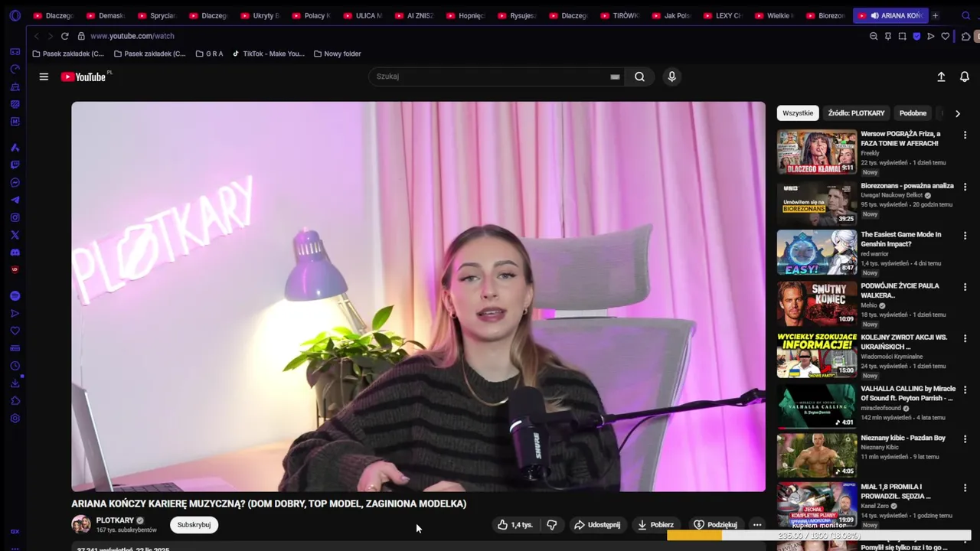
Task: Open browsing history clock icon in sidebar
Action: coord(15,366)
